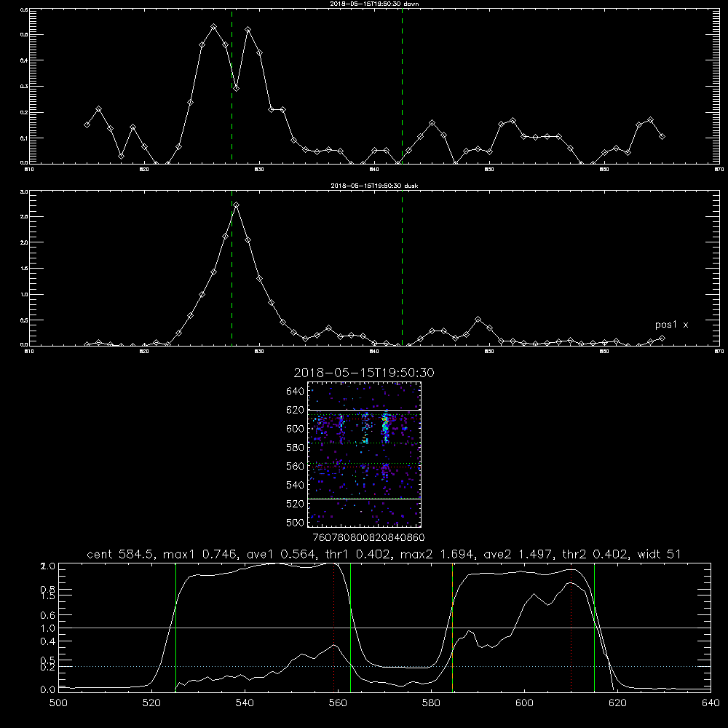The image size is (728, 728).
Task: Click the solid horizontal line at 1.0 in the bottom plot
Action: click(x=384, y=628)
